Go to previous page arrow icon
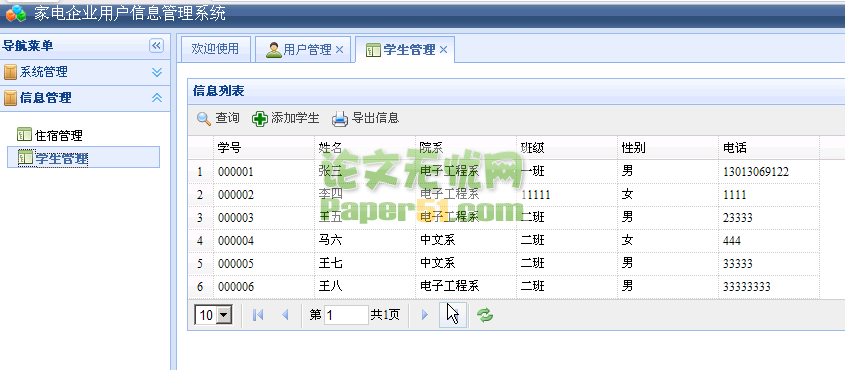845x370 pixels. 286,315
